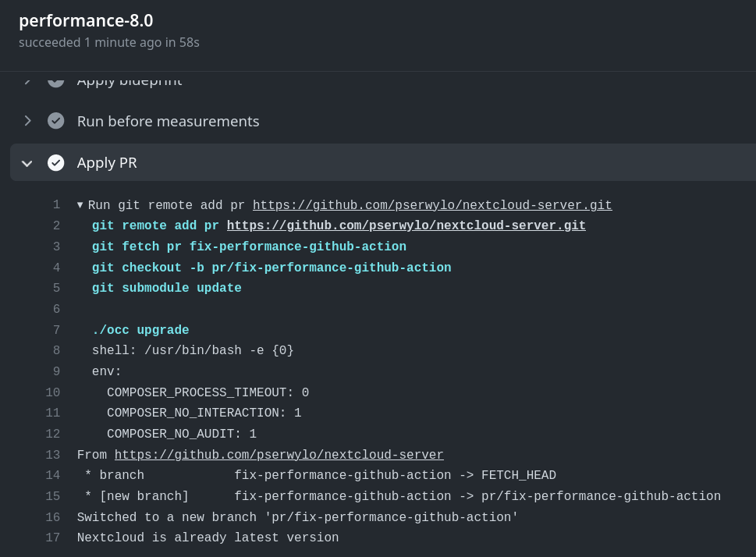The height and width of the screenshot is (557, 756).
Task: Click the Run before measurements check icon
Action: 56,121
